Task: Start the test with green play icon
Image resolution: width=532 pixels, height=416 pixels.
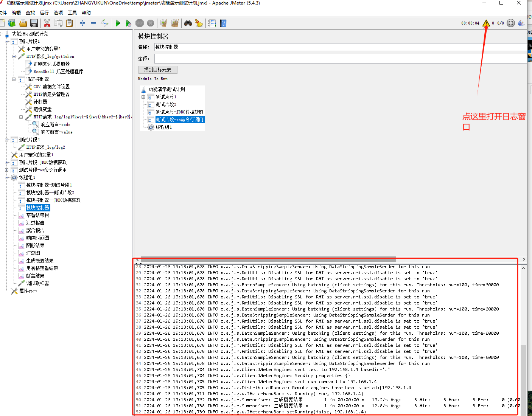Action: click(118, 23)
